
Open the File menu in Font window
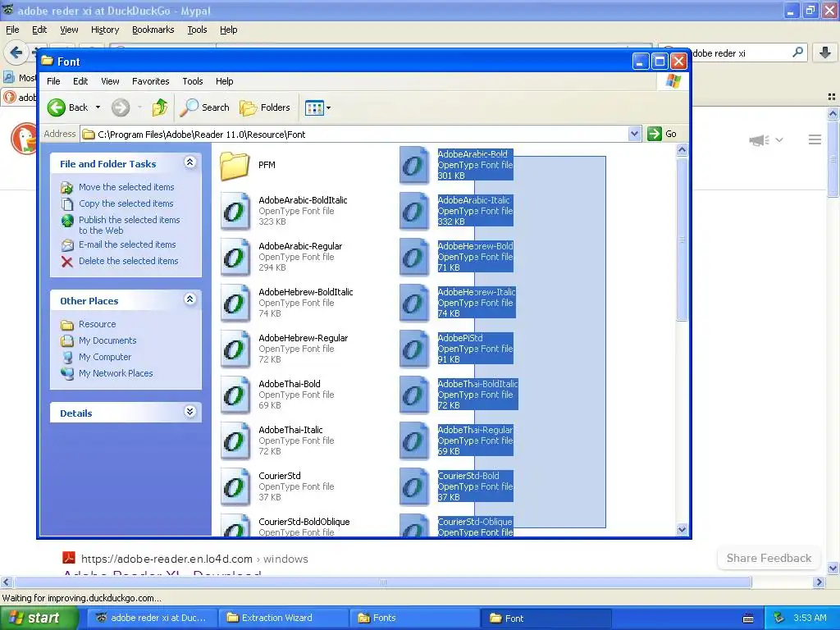[x=53, y=81]
